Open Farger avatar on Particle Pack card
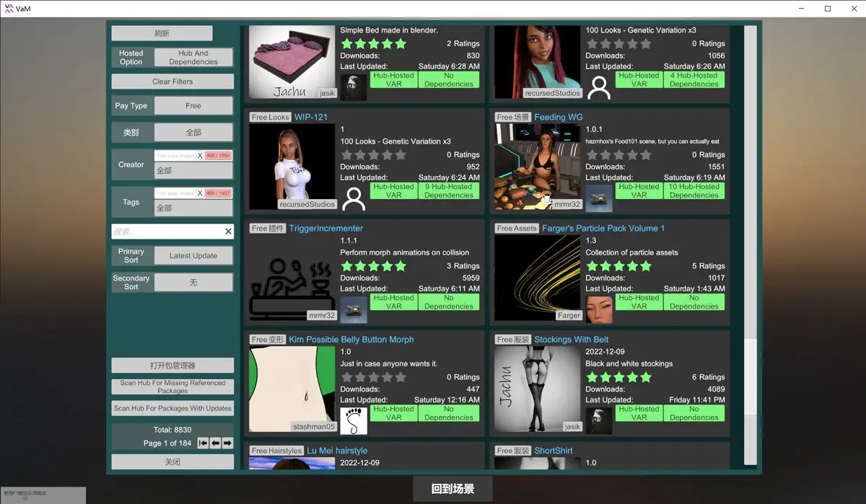Screen dimensions: 866x504 click(599, 309)
